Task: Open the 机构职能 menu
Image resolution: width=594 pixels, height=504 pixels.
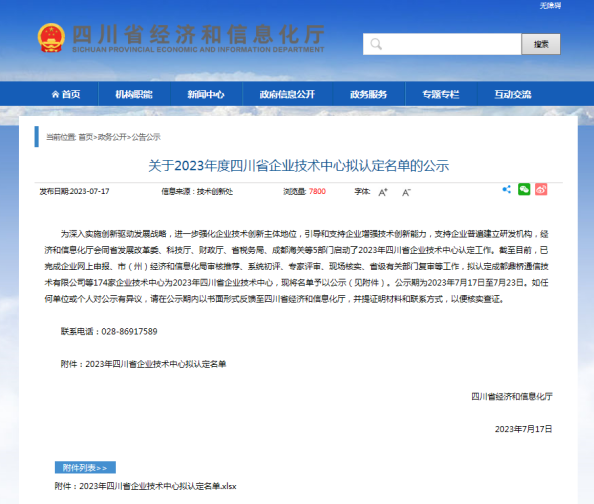Action: pyautogui.click(x=134, y=94)
